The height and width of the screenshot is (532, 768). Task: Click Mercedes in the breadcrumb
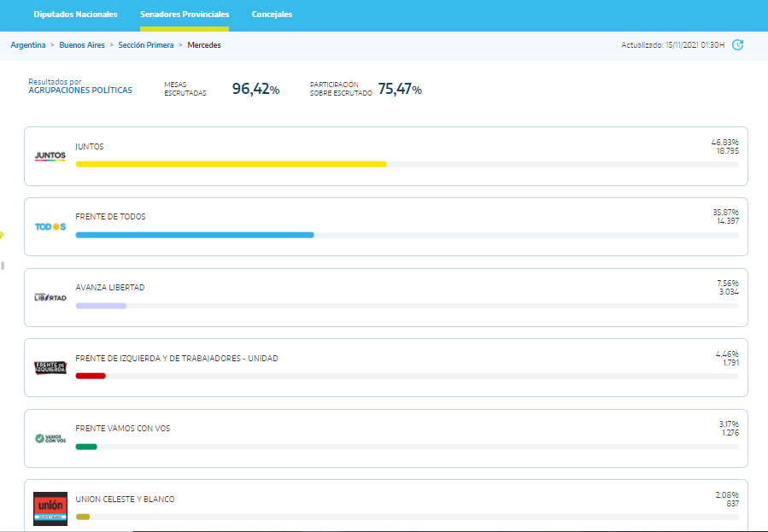pos(204,45)
